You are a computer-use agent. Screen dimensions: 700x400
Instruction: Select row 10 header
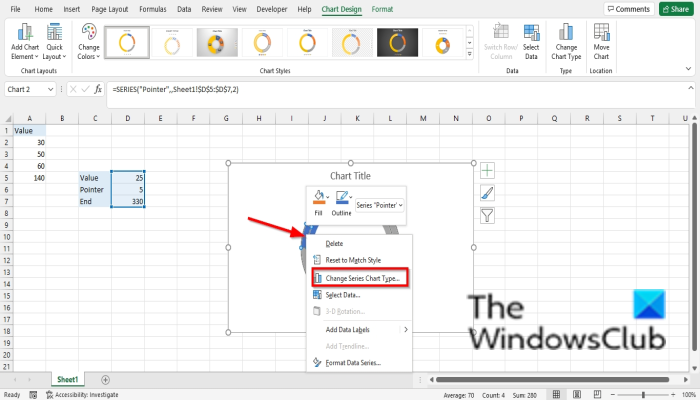[7, 237]
